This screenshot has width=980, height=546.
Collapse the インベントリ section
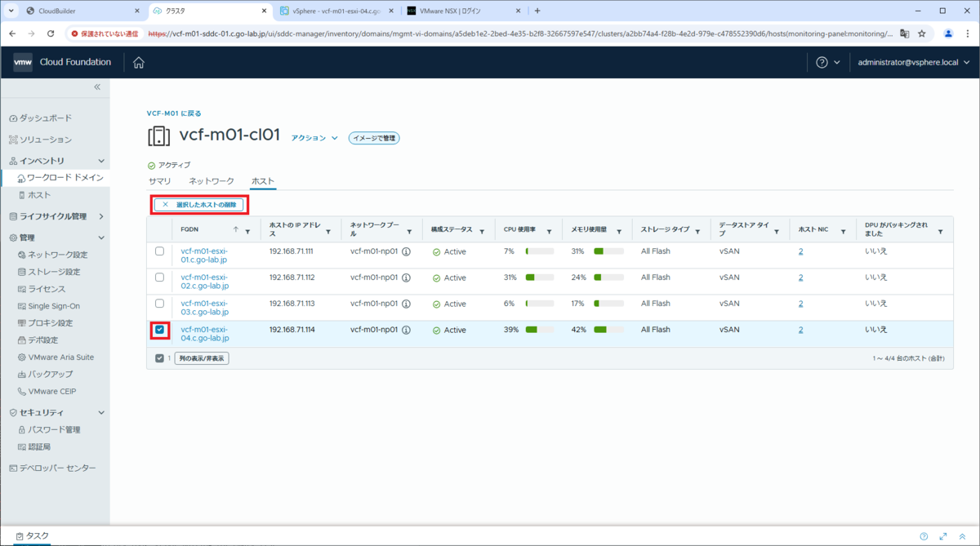click(101, 161)
